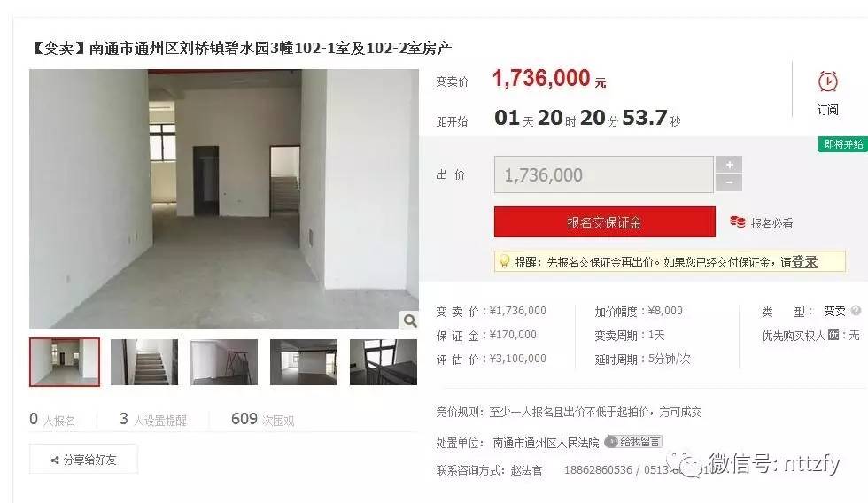Image resolution: width=868 pixels, height=503 pixels.
Task: Click the 给我留言 message button
Action: [633, 442]
